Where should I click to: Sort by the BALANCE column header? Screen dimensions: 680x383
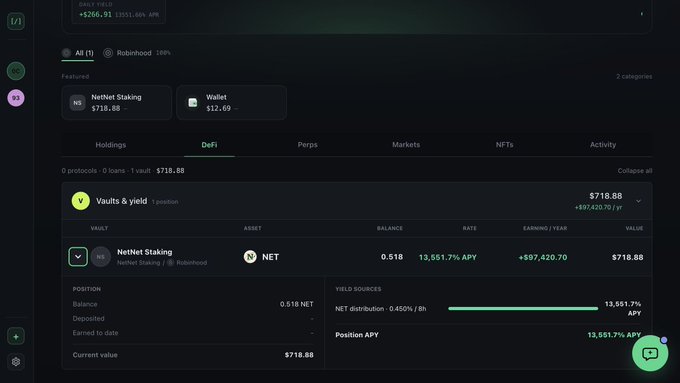(389, 228)
